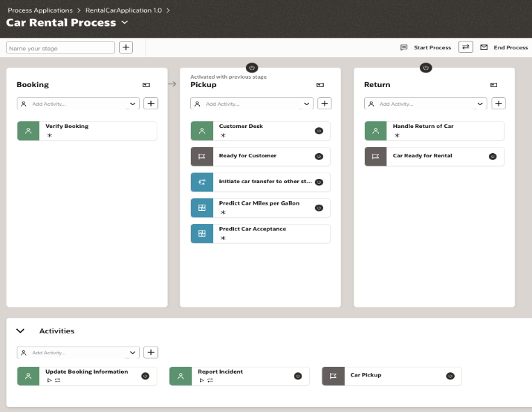Select Ready for Customer milestone text
The height and width of the screenshot is (412, 532).
[x=248, y=156]
